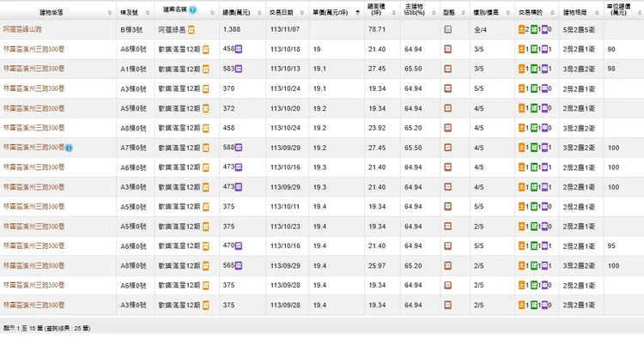The width and height of the screenshot is (644, 339).
Task: Click the purple 車 parking badge in the 588 row
Action: [x=544, y=148]
